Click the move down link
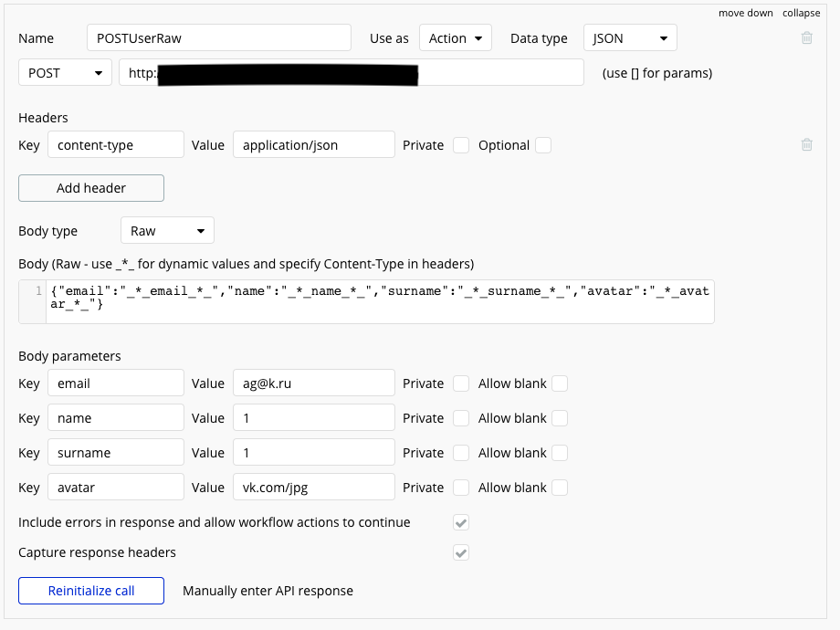This screenshot has width=840, height=630. coord(745,13)
